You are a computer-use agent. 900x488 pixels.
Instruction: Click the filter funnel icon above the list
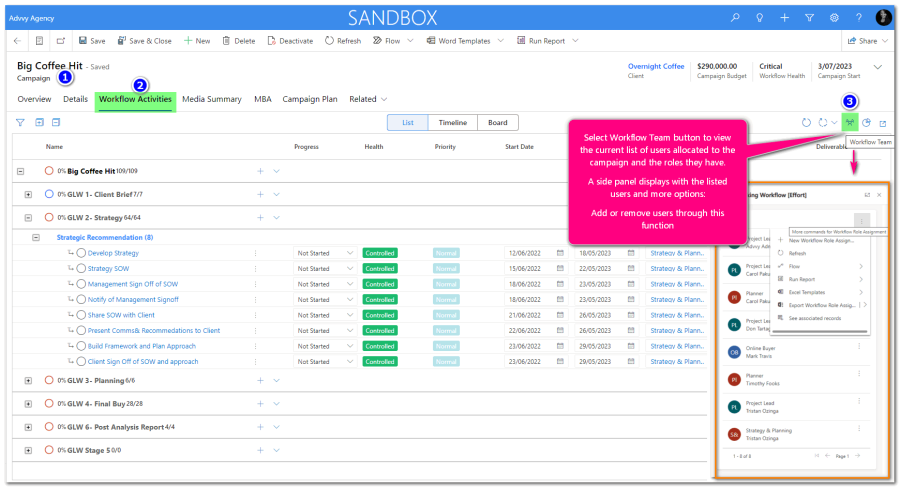20,122
